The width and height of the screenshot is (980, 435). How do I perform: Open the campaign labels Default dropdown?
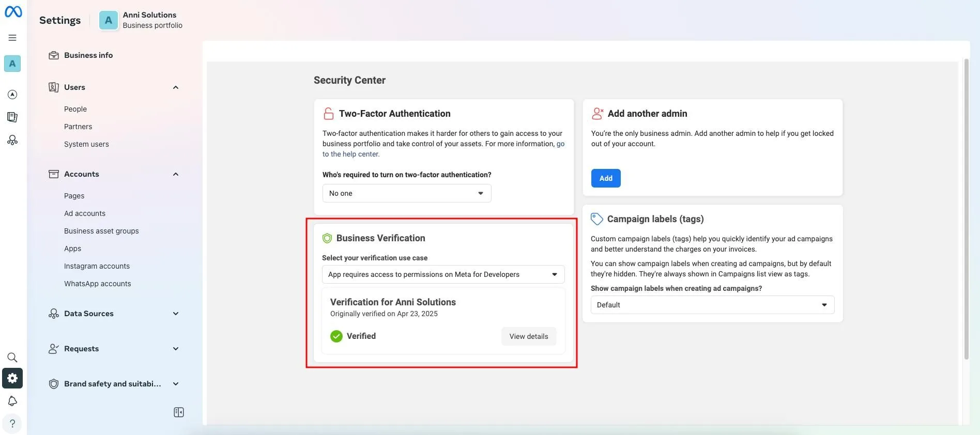(x=712, y=305)
